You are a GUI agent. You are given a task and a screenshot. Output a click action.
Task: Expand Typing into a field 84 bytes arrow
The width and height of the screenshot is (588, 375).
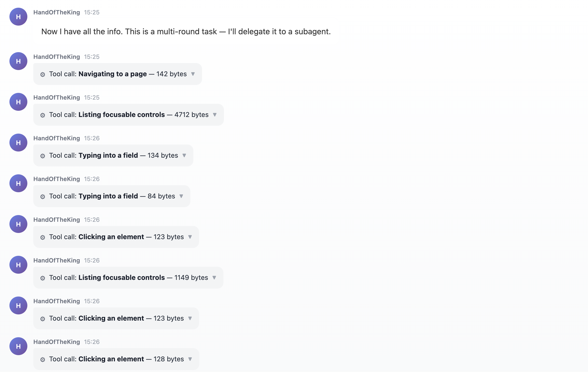pyautogui.click(x=181, y=196)
